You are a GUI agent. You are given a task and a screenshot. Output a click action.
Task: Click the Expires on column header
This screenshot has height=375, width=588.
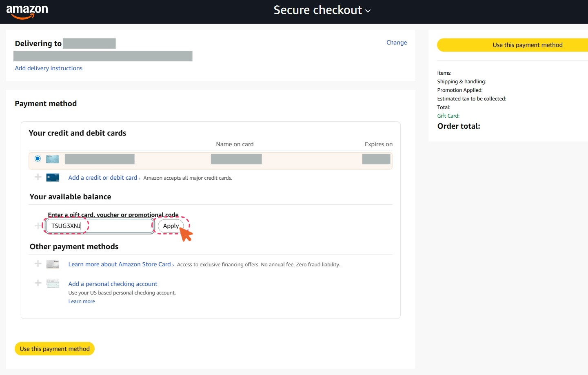click(x=379, y=144)
